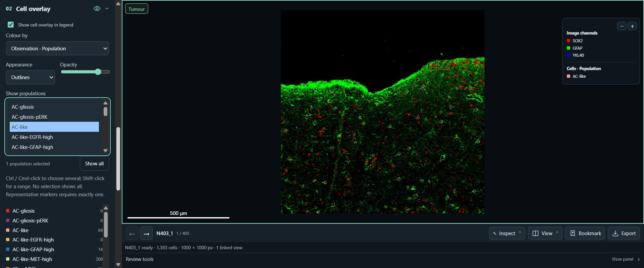Click the N403_1 image name

click(x=165, y=233)
